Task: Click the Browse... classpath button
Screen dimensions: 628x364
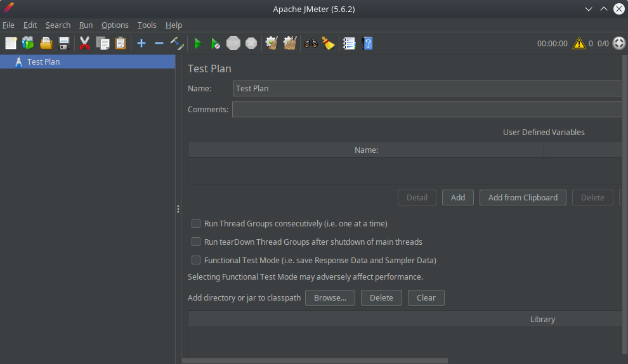Action: (x=330, y=297)
